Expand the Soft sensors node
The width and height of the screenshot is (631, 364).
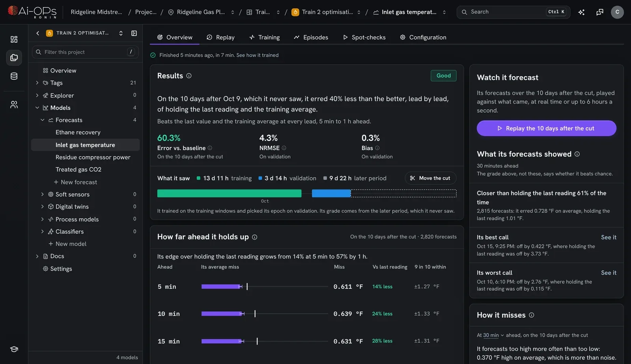tap(42, 194)
